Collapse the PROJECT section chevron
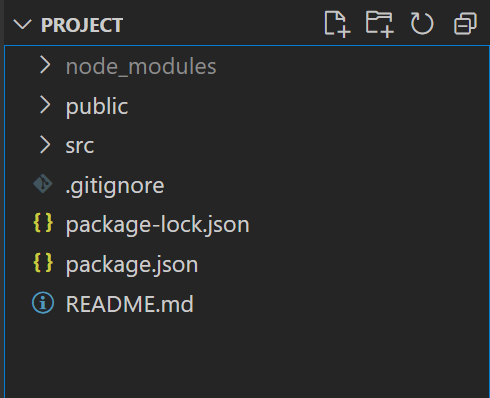This screenshot has width=490, height=398. coord(22,25)
